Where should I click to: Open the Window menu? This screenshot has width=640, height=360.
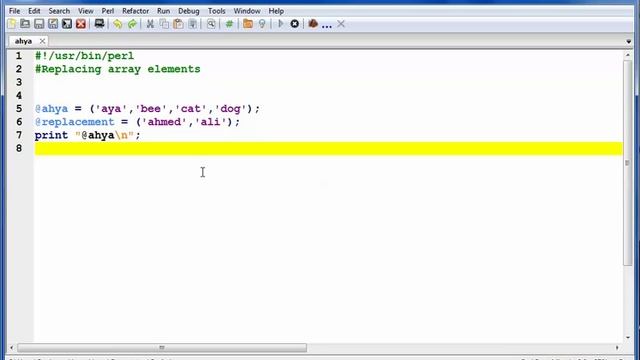pos(247,11)
